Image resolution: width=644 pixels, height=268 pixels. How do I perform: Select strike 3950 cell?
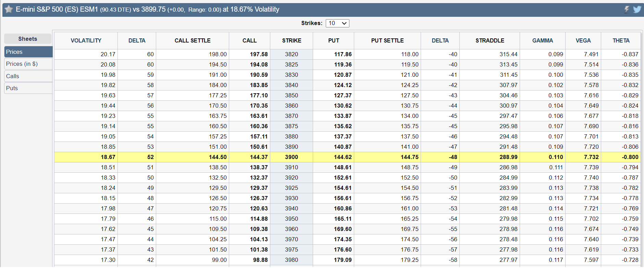[292, 219]
